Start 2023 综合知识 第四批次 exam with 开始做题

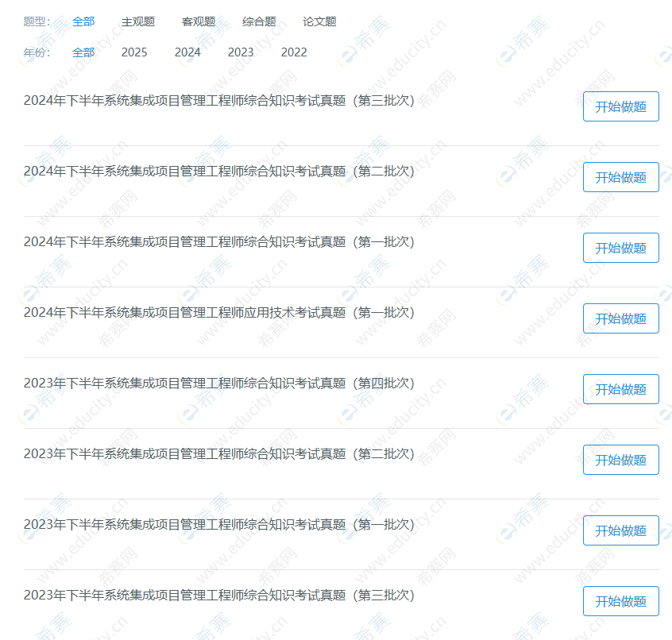(x=620, y=389)
